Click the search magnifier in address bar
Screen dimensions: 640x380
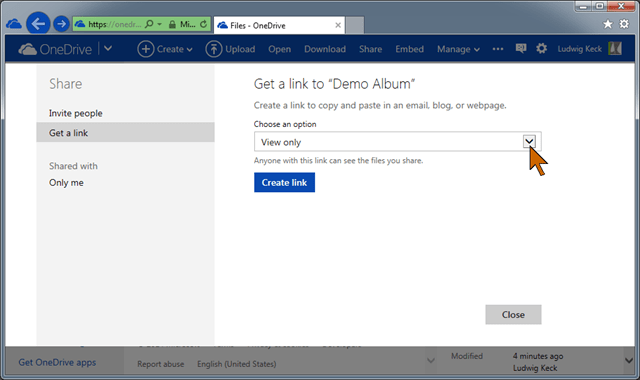tap(149, 24)
